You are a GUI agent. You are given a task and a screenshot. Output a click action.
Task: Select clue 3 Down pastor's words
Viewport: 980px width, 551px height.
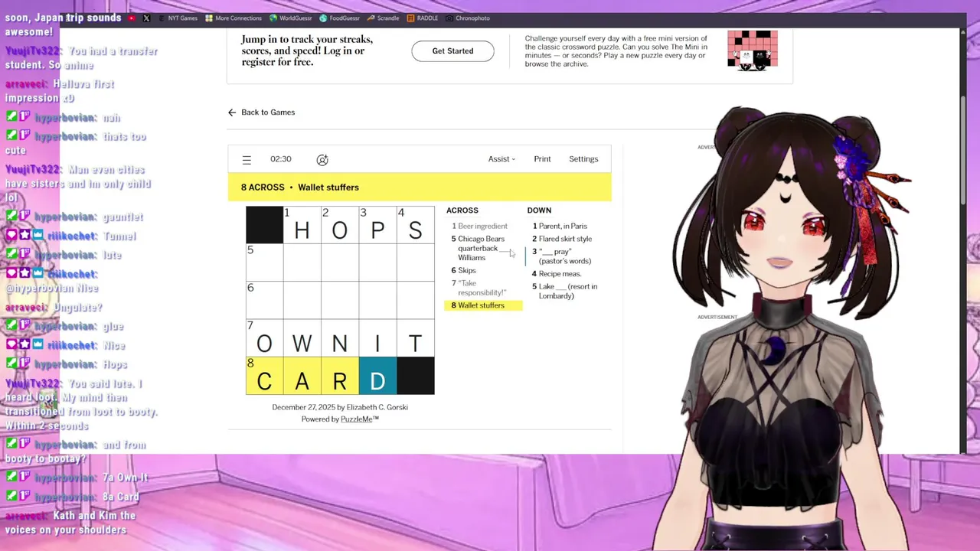point(562,256)
